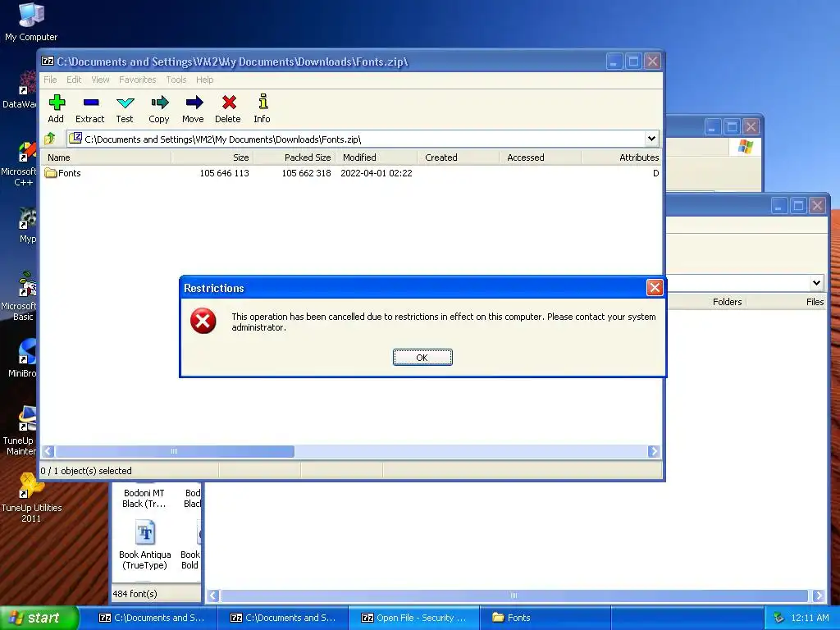Open the Windows Start menu
This screenshot has width=840, height=630.
tap(39, 618)
